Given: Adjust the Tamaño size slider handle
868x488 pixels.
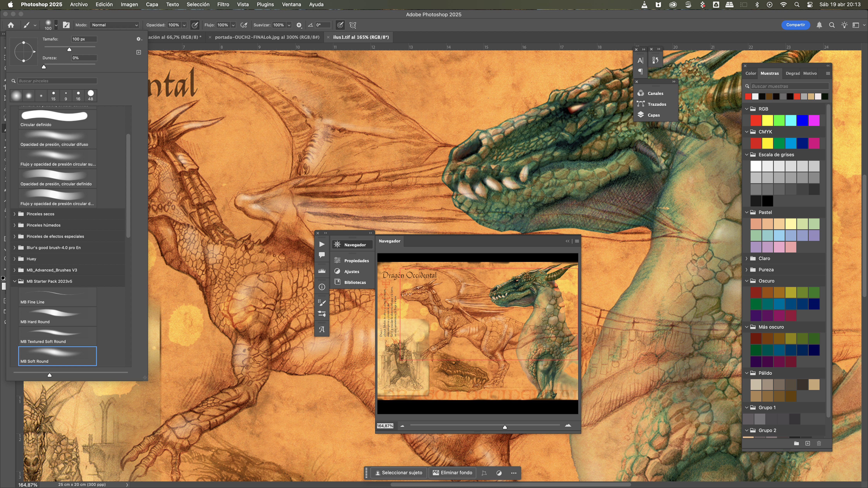Looking at the screenshot, I should [69, 49].
